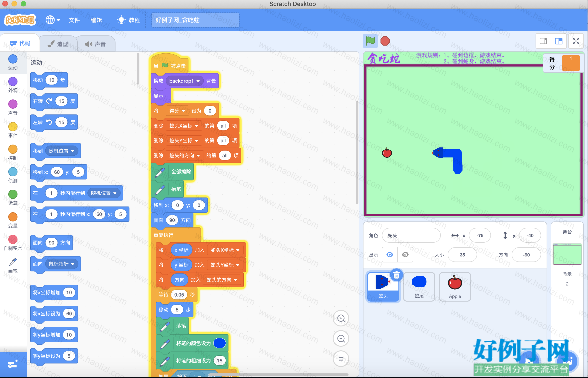Switch to small stage layout
Screen dimensions: 588x378
543,41
